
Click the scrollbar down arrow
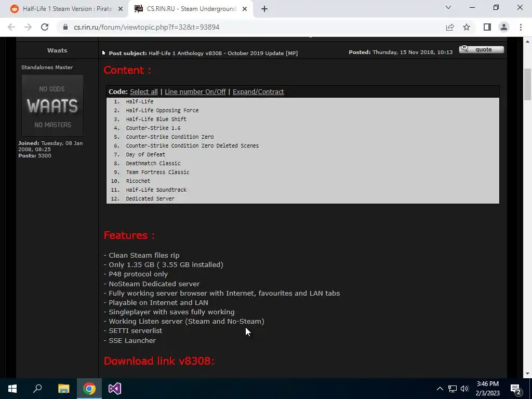coord(527,374)
